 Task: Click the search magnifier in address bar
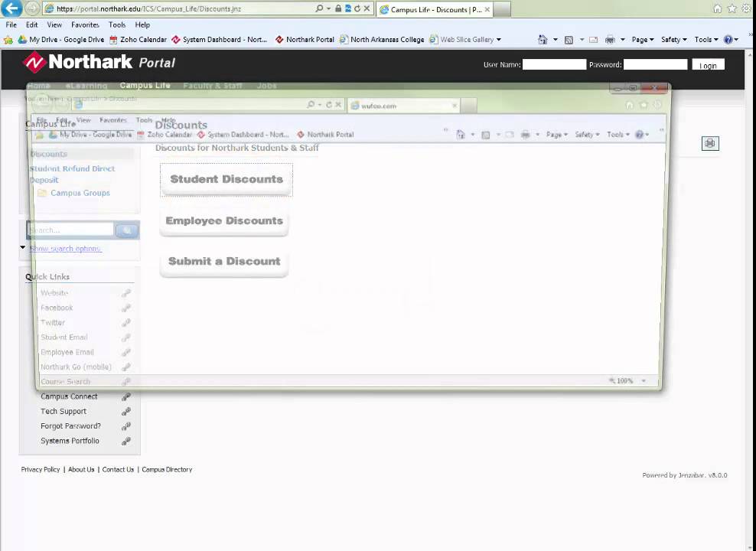point(319,8)
